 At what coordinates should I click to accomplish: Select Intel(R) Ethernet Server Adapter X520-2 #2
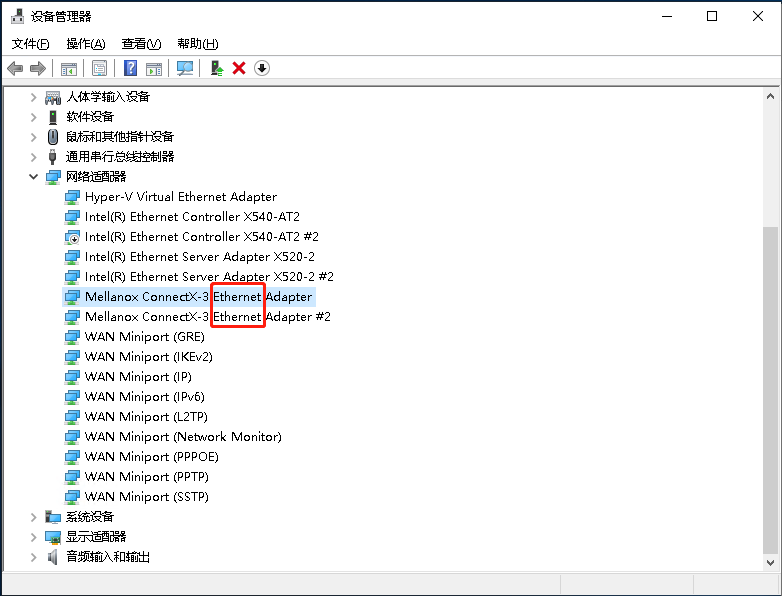point(209,277)
